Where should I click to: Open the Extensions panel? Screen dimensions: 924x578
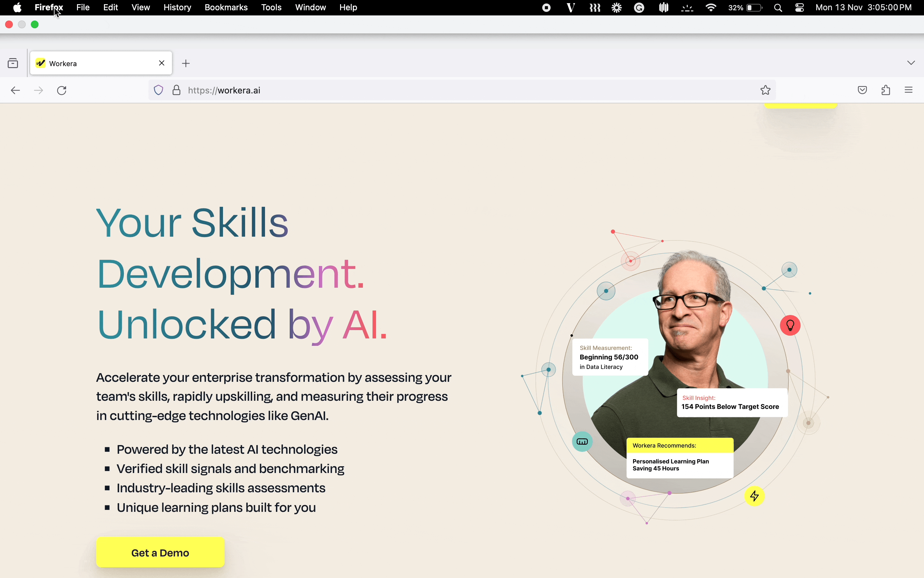(886, 90)
